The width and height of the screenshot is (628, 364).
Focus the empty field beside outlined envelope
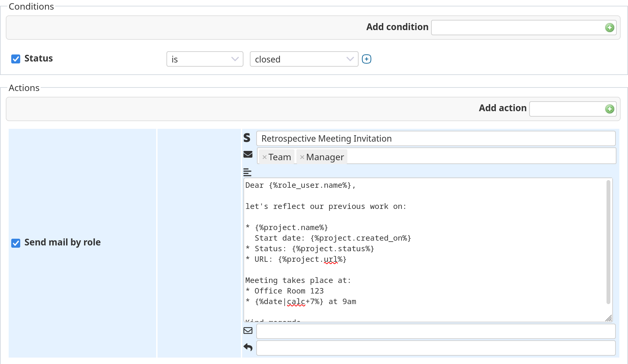(x=436, y=331)
